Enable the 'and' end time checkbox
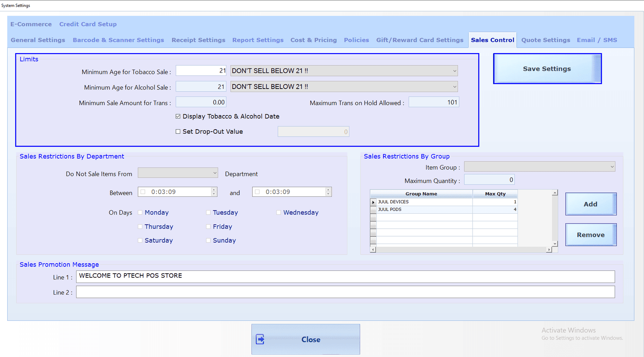This screenshot has height=357, width=644. (x=257, y=192)
